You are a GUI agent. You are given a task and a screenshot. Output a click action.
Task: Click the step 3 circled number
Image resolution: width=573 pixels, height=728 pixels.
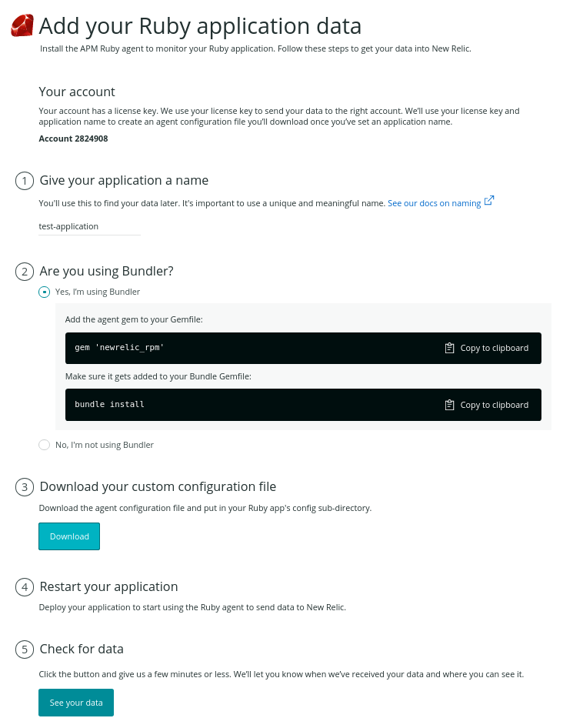(25, 487)
